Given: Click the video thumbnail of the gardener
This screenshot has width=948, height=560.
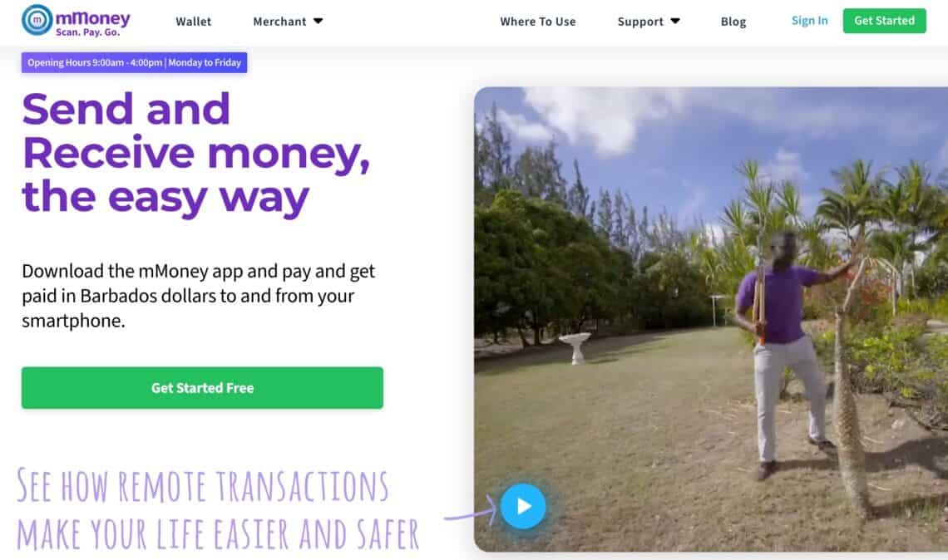Looking at the screenshot, I should click(x=710, y=319).
